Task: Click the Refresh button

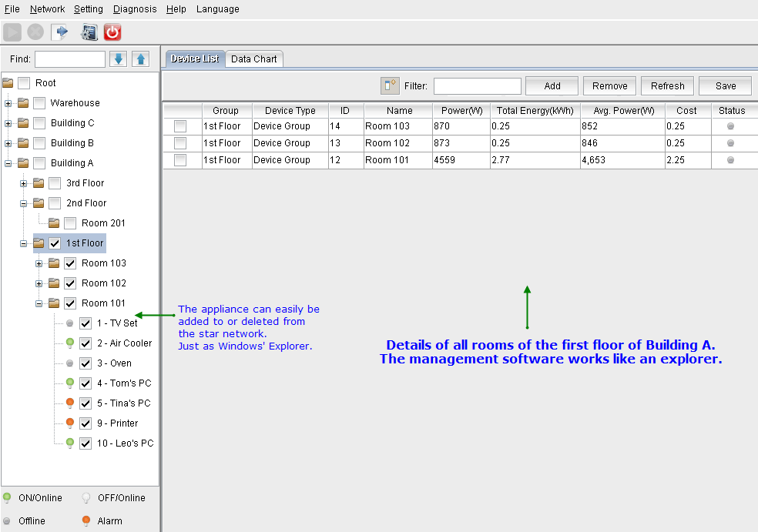Action: 668,86
